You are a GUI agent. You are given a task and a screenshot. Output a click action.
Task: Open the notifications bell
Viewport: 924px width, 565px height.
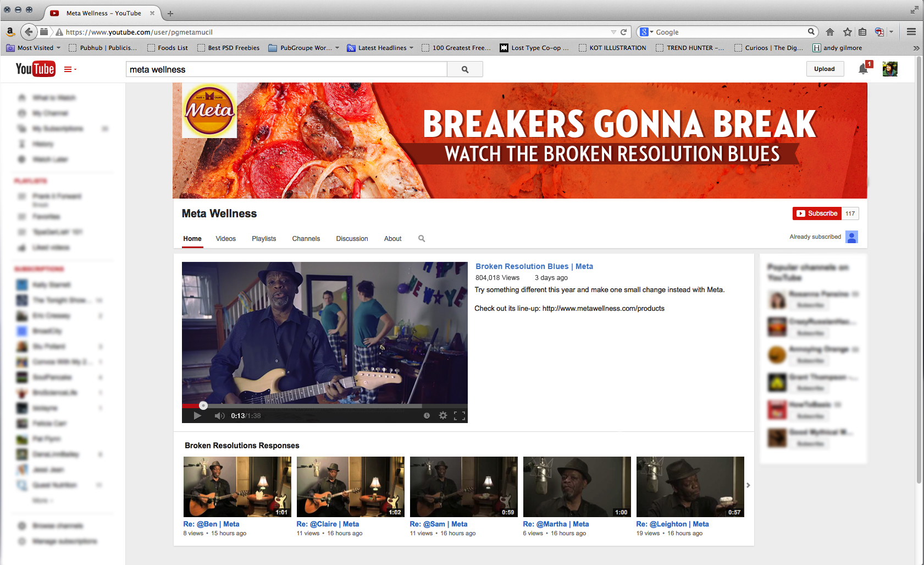click(864, 69)
